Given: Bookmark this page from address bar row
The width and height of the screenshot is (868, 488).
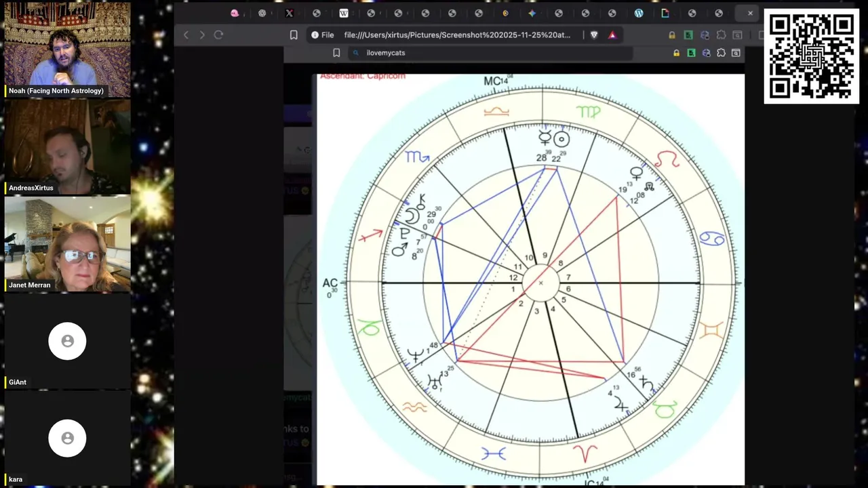Looking at the screenshot, I should 294,35.
